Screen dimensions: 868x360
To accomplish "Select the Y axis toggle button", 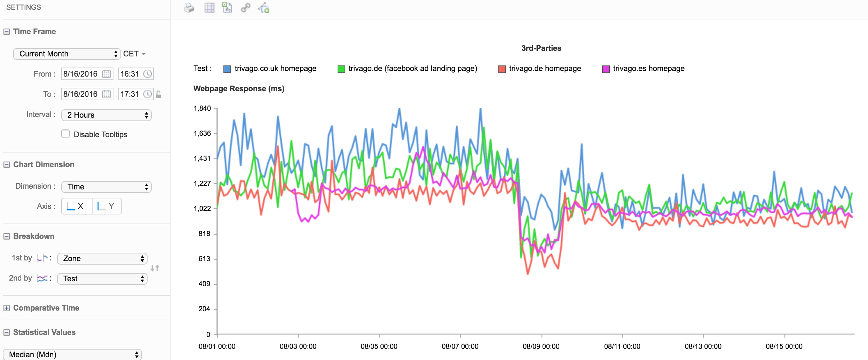I will pos(107,206).
